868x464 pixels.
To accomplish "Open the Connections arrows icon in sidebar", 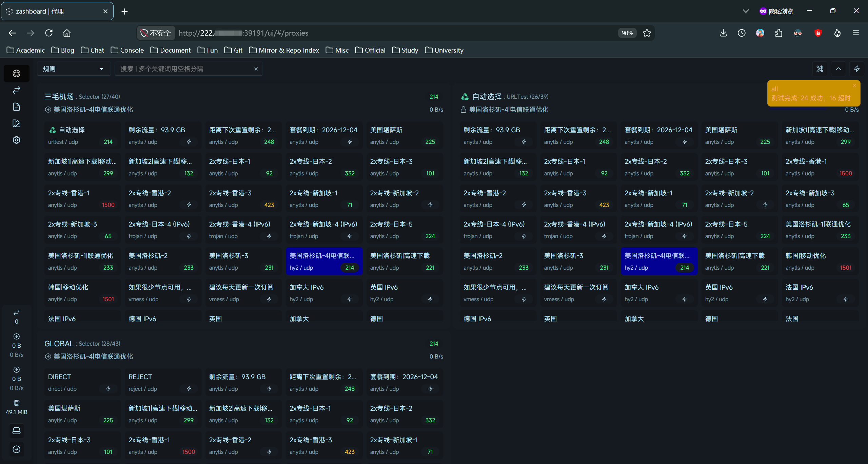I will click(x=16, y=90).
